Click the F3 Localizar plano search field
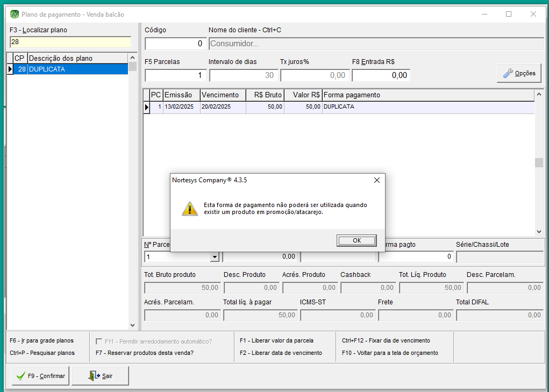Image resolution: width=549 pixels, height=392 pixels. [x=70, y=42]
